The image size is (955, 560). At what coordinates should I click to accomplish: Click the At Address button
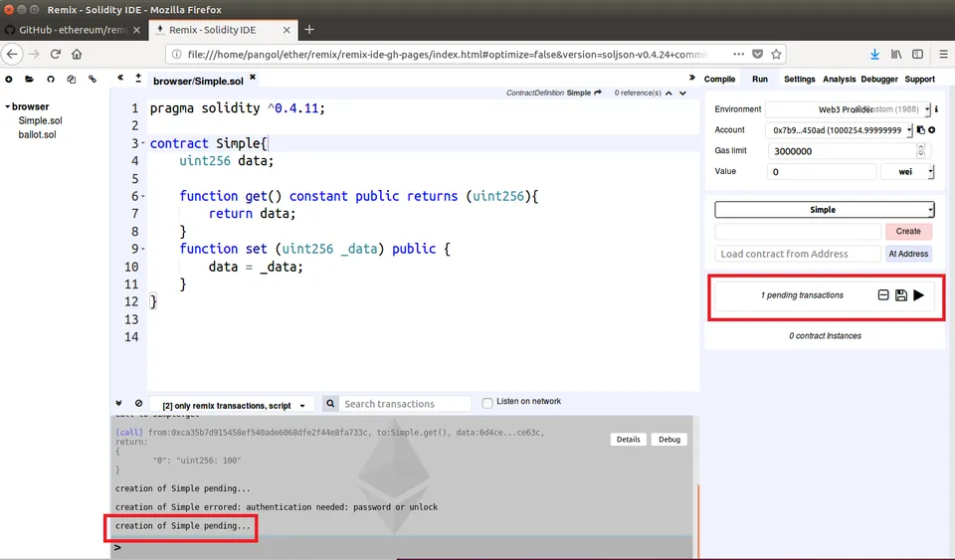click(908, 254)
